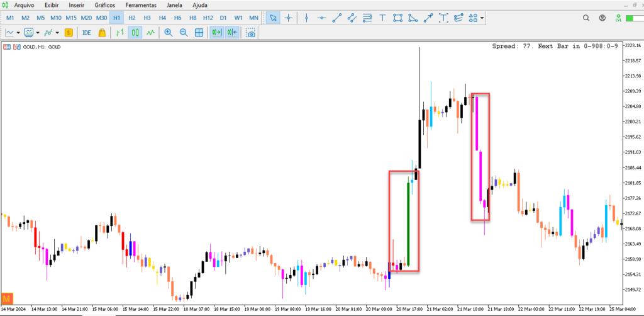Screen dimensions: 644x316
Task: Click the zoom in magnifier icon
Action: pos(169,33)
